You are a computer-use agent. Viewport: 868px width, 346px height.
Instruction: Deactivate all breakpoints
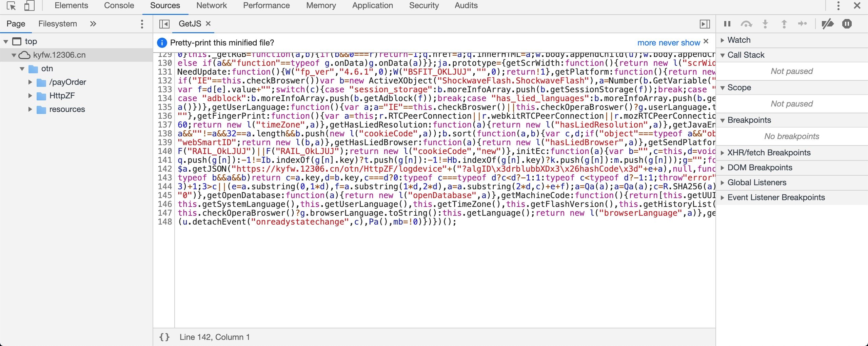(x=827, y=24)
